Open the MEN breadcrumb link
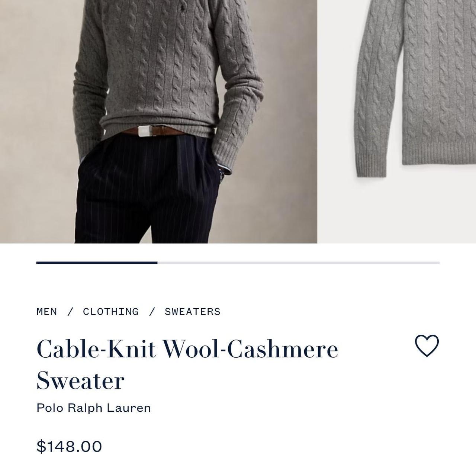The image size is (476, 476). [47, 312]
